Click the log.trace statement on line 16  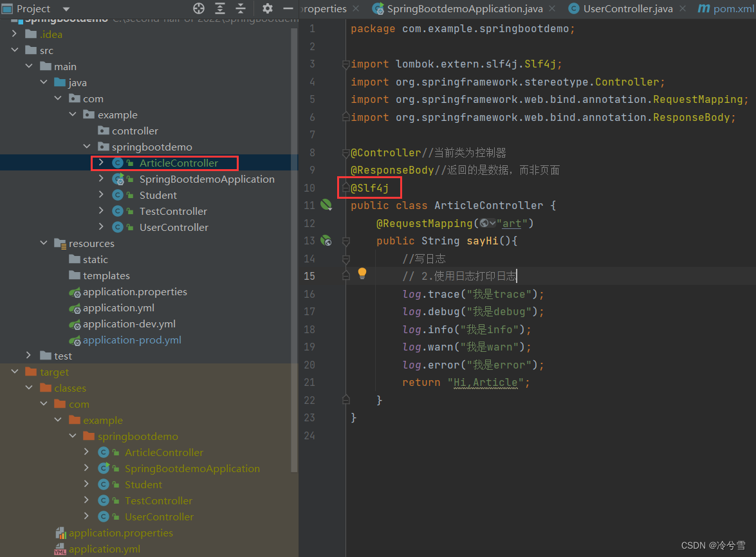click(473, 294)
